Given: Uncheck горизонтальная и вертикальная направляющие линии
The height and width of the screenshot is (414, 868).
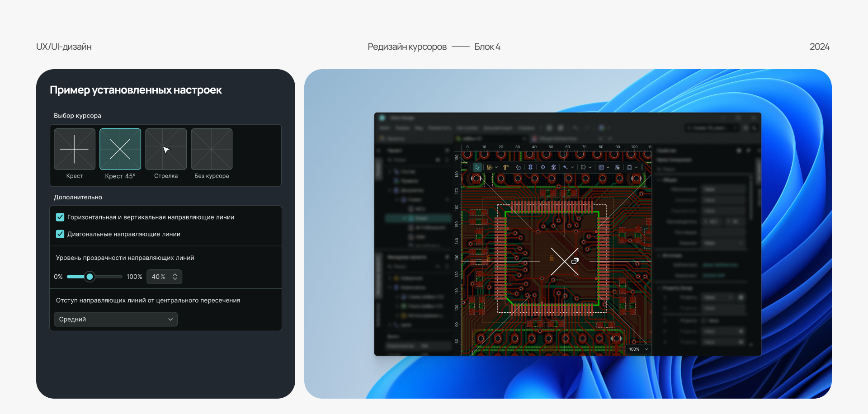Looking at the screenshot, I should pyautogui.click(x=60, y=217).
